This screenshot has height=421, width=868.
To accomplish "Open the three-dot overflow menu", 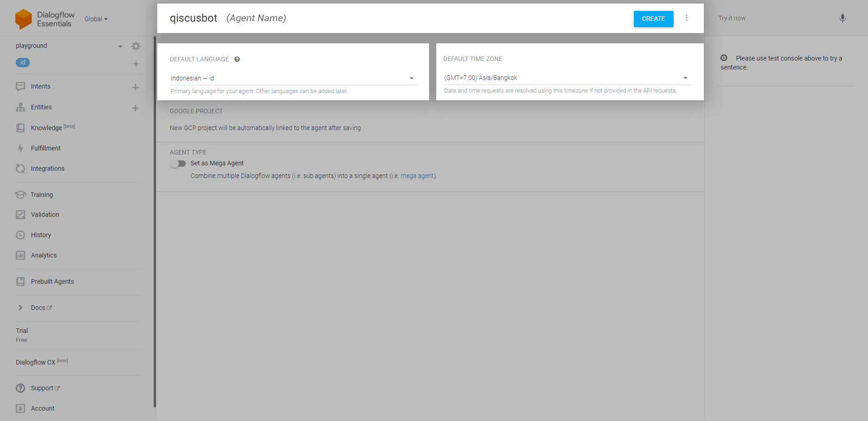I will pyautogui.click(x=687, y=18).
